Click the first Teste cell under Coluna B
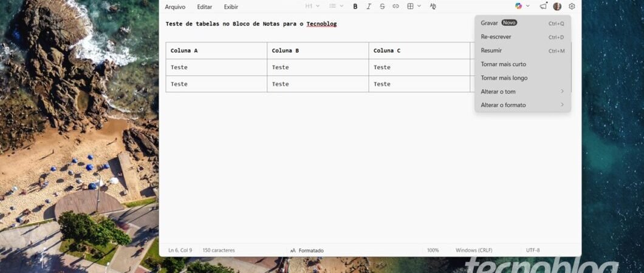 [318, 67]
